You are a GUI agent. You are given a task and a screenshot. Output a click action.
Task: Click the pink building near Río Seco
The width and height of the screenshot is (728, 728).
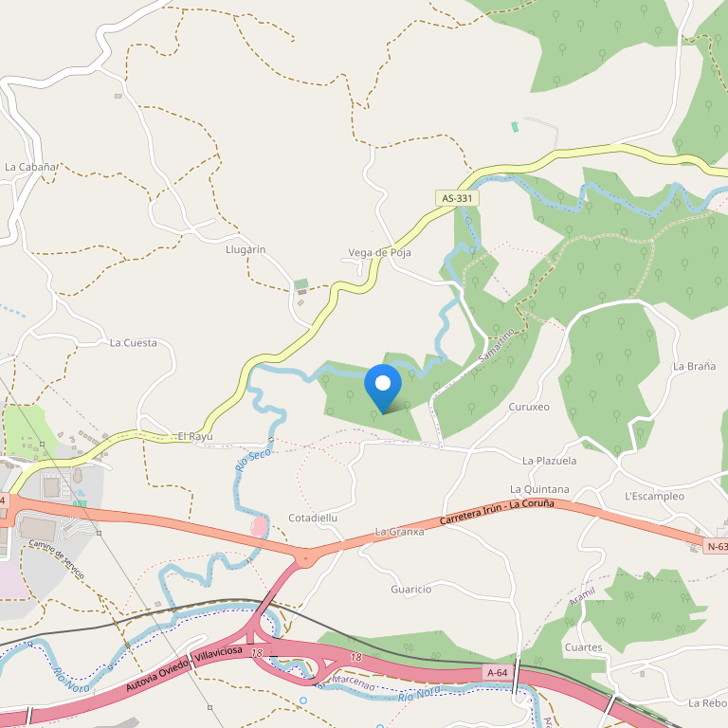pyautogui.click(x=259, y=526)
